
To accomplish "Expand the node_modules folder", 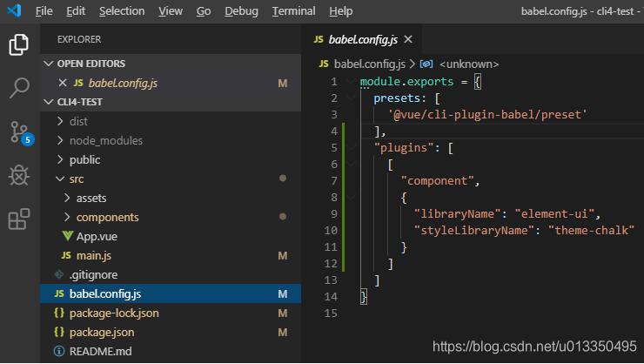I will click(60, 140).
